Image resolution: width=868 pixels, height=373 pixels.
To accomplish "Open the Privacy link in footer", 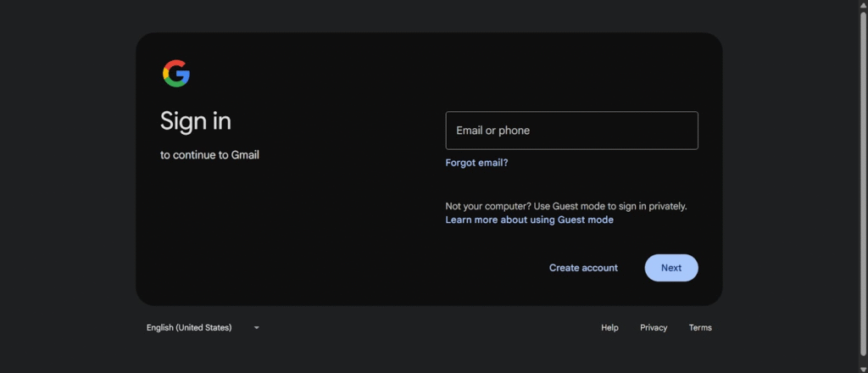I will [654, 327].
